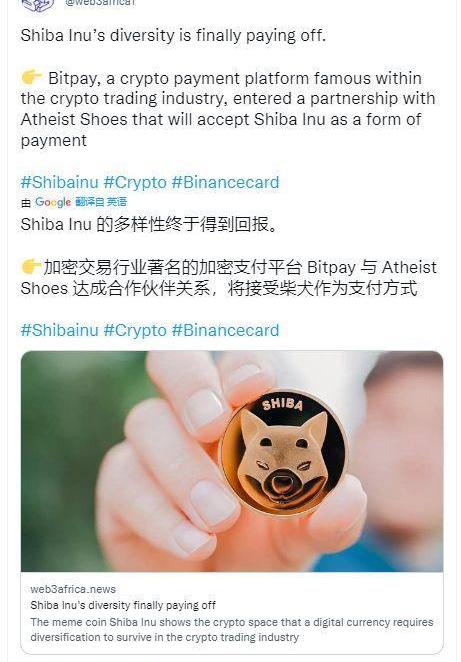Follow the first #Binancecard hashtag

pos(225,182)
